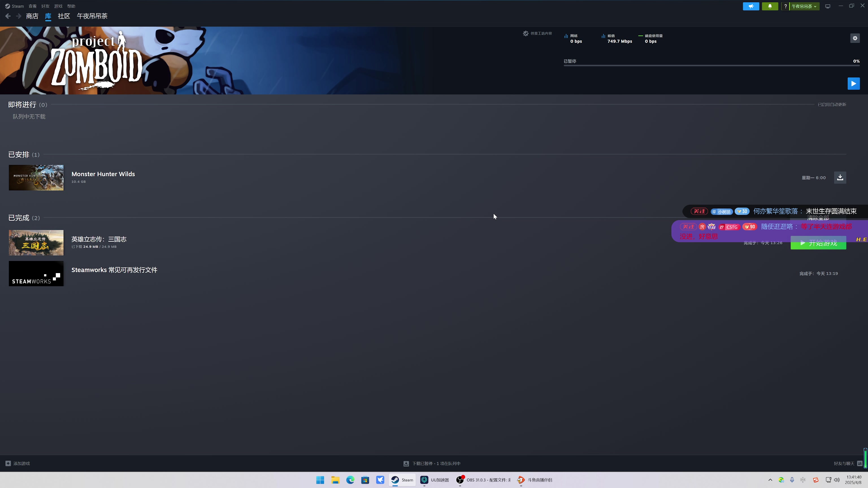Screen dimensions: 868x488
Task: Click 英雄立志传：三国志 title
Action: click(99, 239)
